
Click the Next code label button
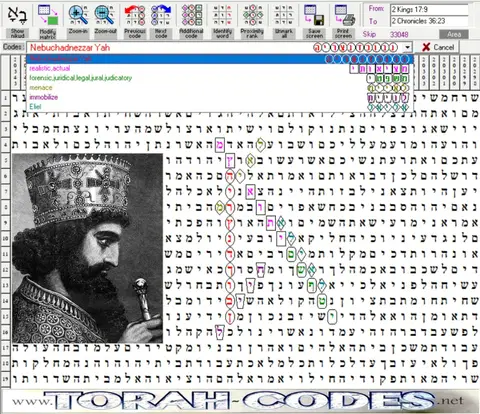(x=161, y=33)
